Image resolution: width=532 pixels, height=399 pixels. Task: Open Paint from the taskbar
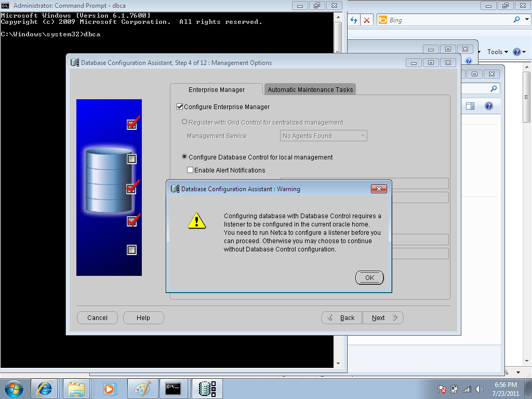pyautogui.click(x=142, y=389)
